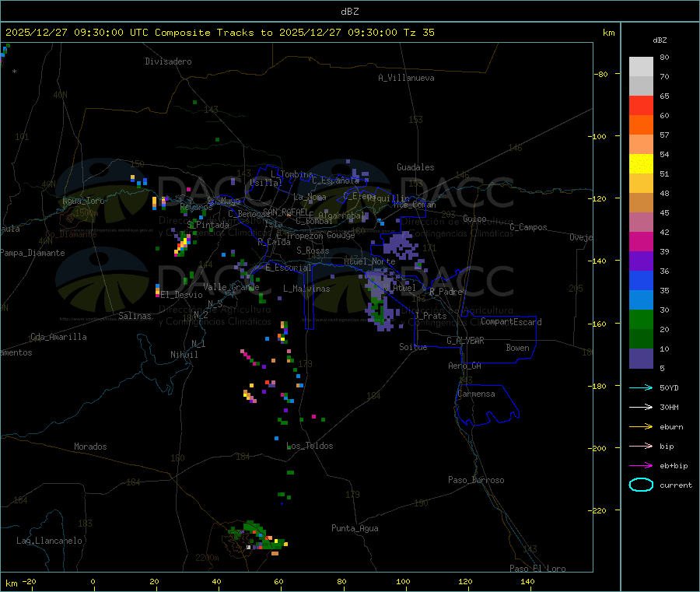Click the gray 70 dBZ color swatch
Viewport: 700px width, 592px height.
click(641, 86)
